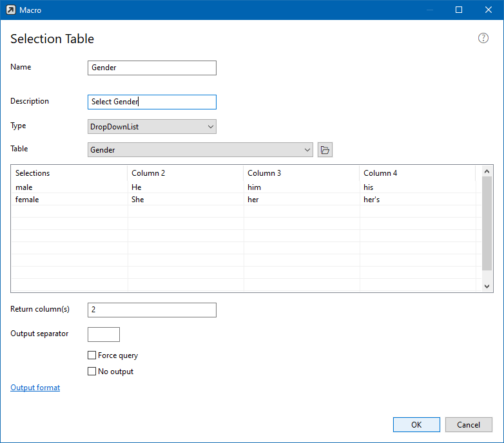Screen dimensions: 504x443
Task: Click the help question mark icon
Action: 483,38
